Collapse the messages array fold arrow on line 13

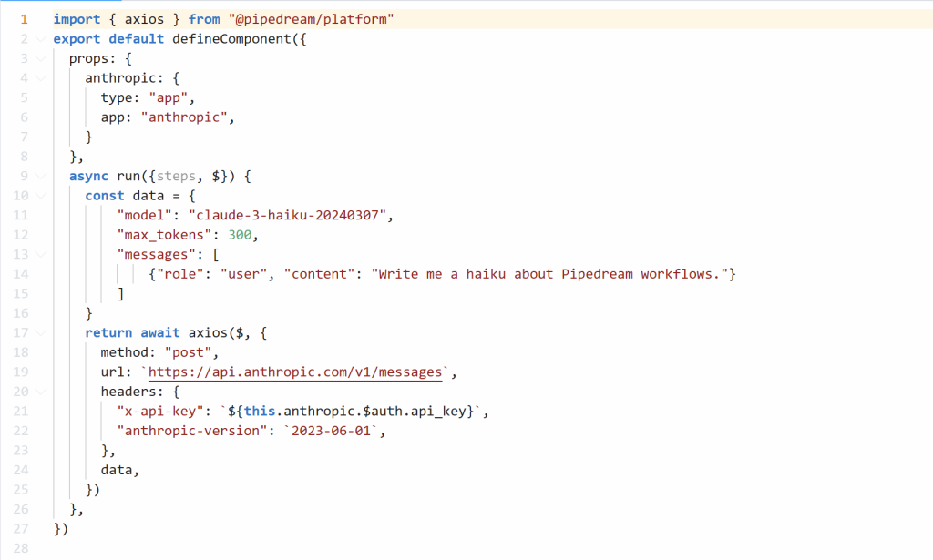(40, 255)
